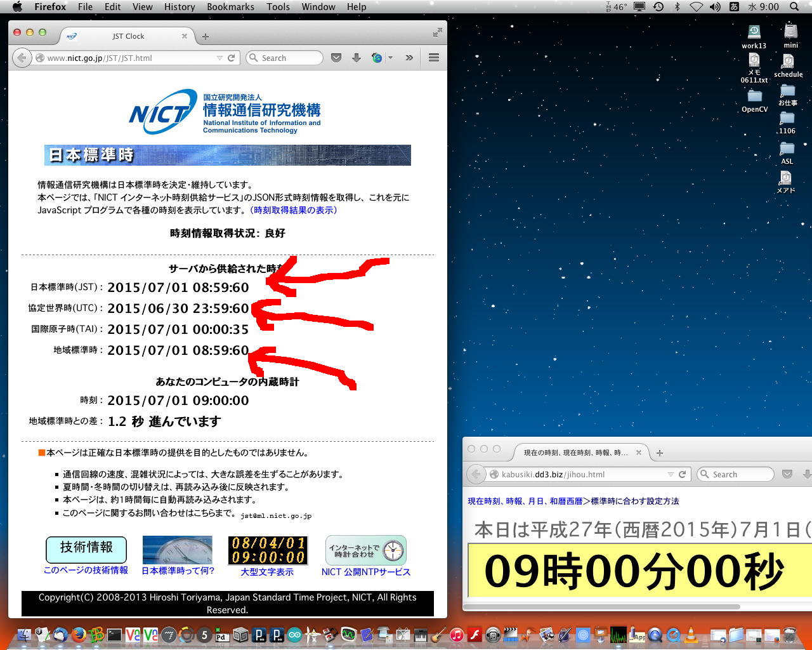Open Spotlight search in the menu bar
The image size is (812, 650).
point(794,7)
